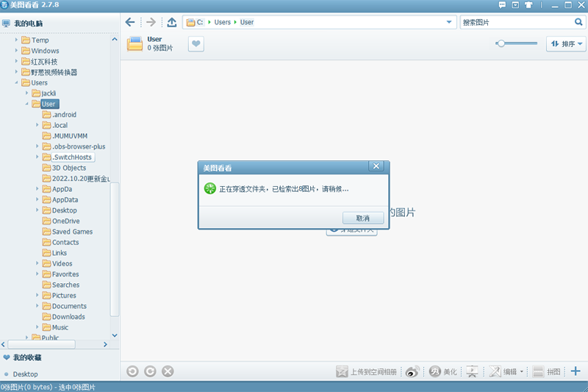Image resolution: width=588 pixels, height=392 pixels.
Task: Click the 编辑 edit tool
Action: (x=503, y=371)
